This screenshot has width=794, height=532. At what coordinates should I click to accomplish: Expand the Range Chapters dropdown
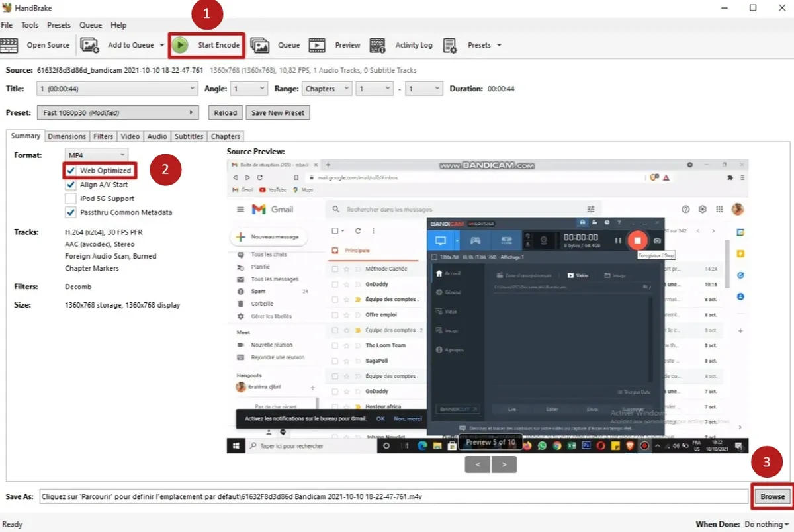[328, 89]
